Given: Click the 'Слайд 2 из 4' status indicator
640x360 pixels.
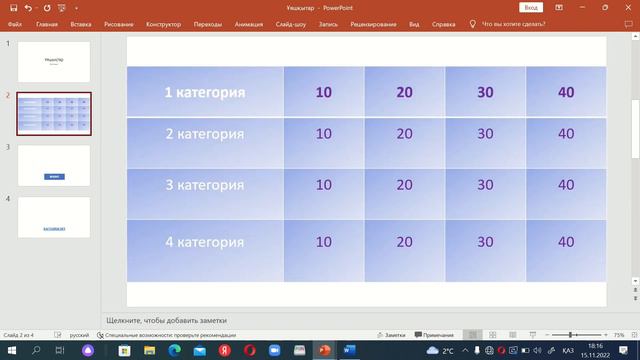Looking at the screenshot, I should click(19, 335).
